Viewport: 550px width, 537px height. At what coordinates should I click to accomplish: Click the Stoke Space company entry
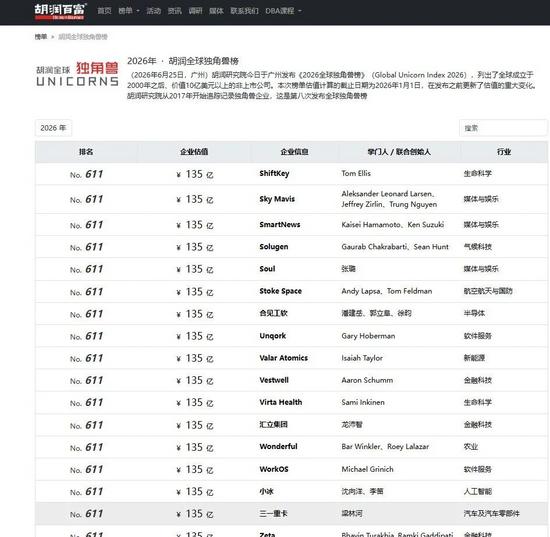pyautogui.click(x=280, y=291)
